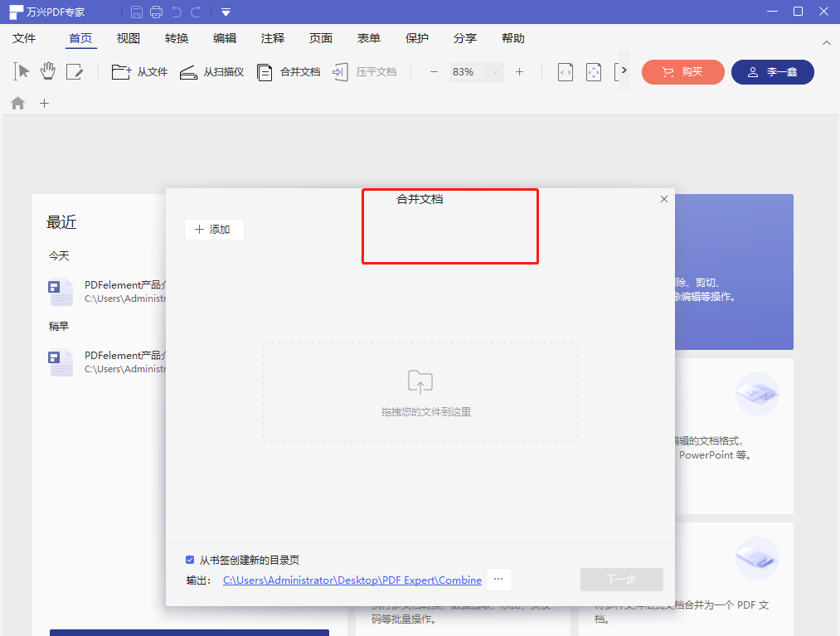This screenshot has width=840, height=636.
Task: Click the redo arrow icon
Action: [196, 12]
